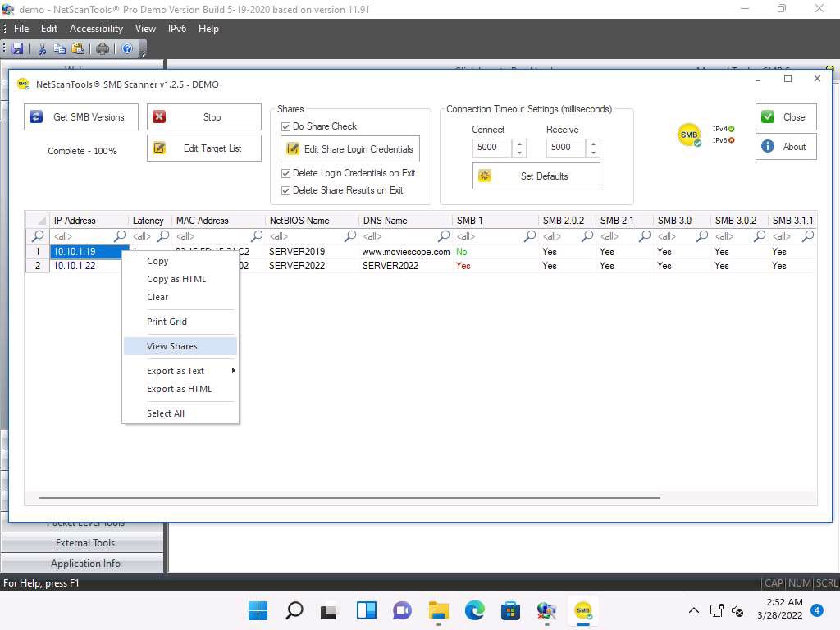Increase the Connect timeout with the up arrow
840x630 pixels.
(x=518, y=144)
